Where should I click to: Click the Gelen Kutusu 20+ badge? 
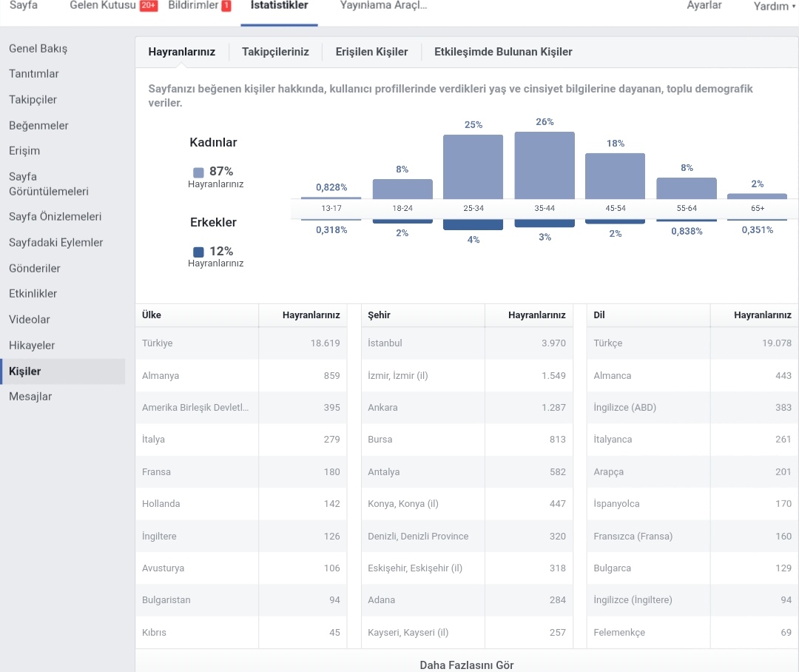[x=148, y=6]
